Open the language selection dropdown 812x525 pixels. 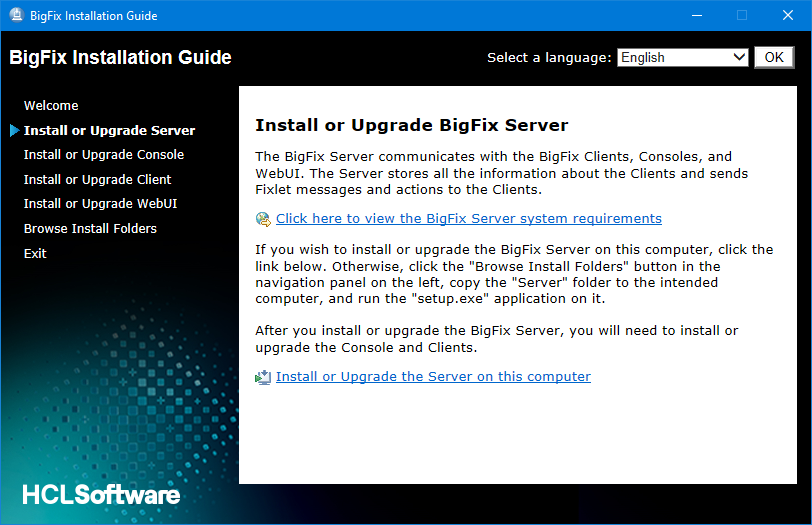[682, 57]
